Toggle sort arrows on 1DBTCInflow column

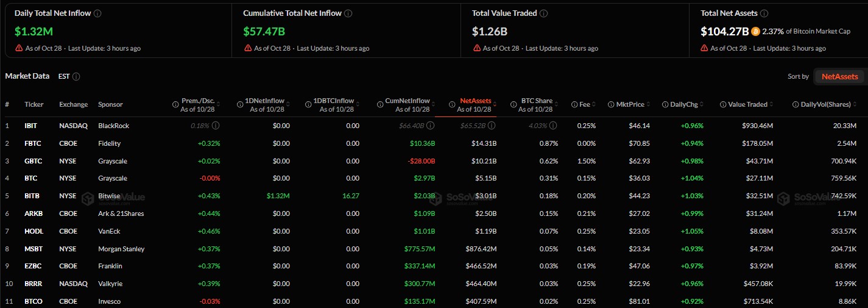pyautogui.click(x=358, y=104)
